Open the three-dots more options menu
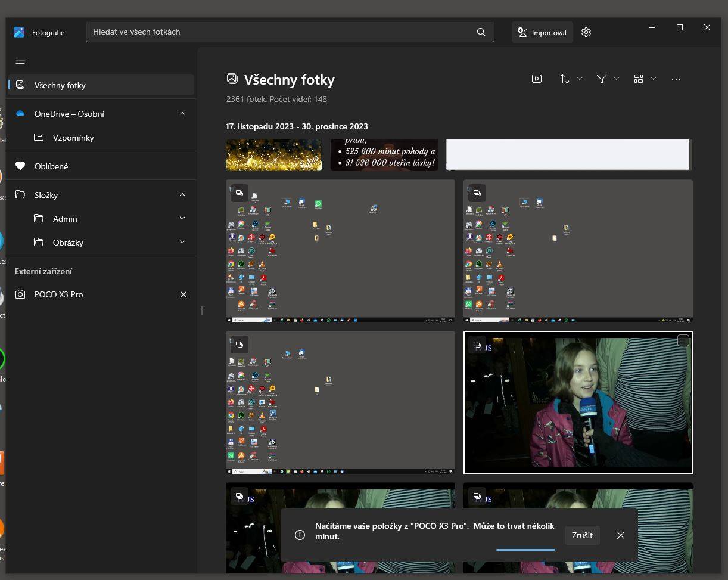The height and width of the screenshot is (580, 728). [x=676, y=79]
